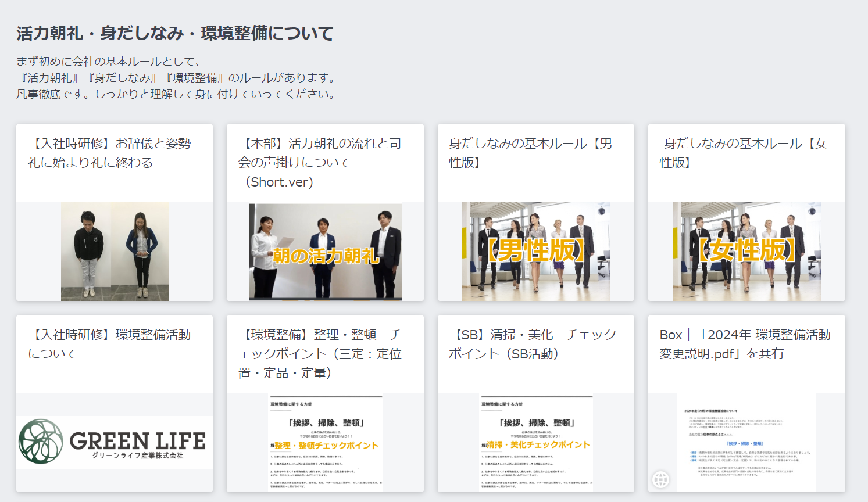Open 【入社時研修】環境整備活動について card title
868x502 pixels.
(x=109, y=344)
